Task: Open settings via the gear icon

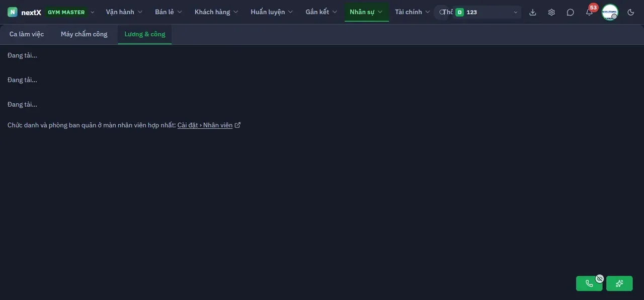Action: coord(551,12)
